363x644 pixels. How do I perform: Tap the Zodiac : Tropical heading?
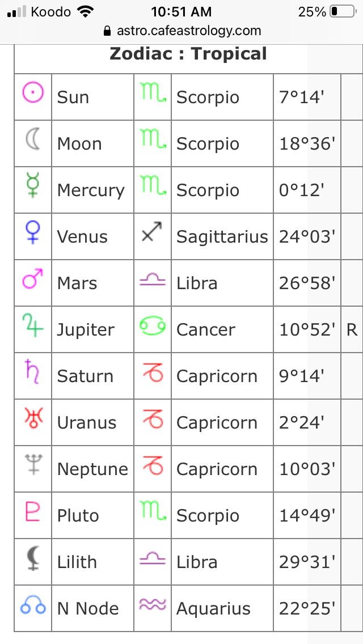(188, 54)
